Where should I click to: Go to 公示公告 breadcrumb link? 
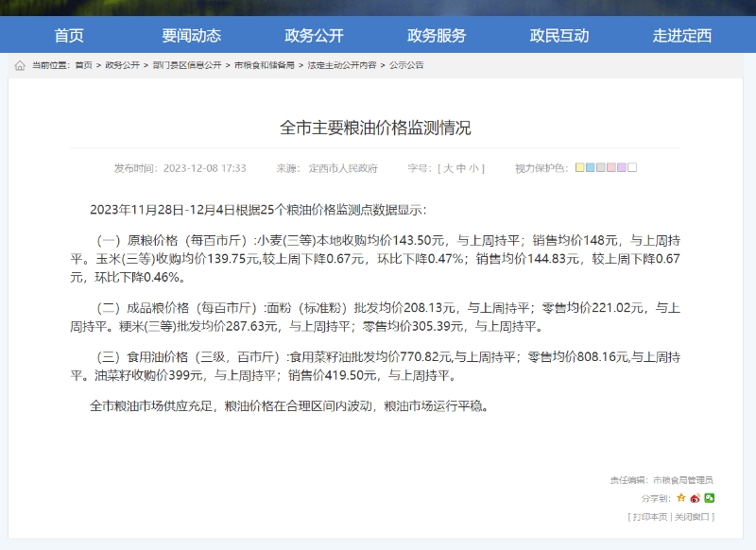pos(406,65)
